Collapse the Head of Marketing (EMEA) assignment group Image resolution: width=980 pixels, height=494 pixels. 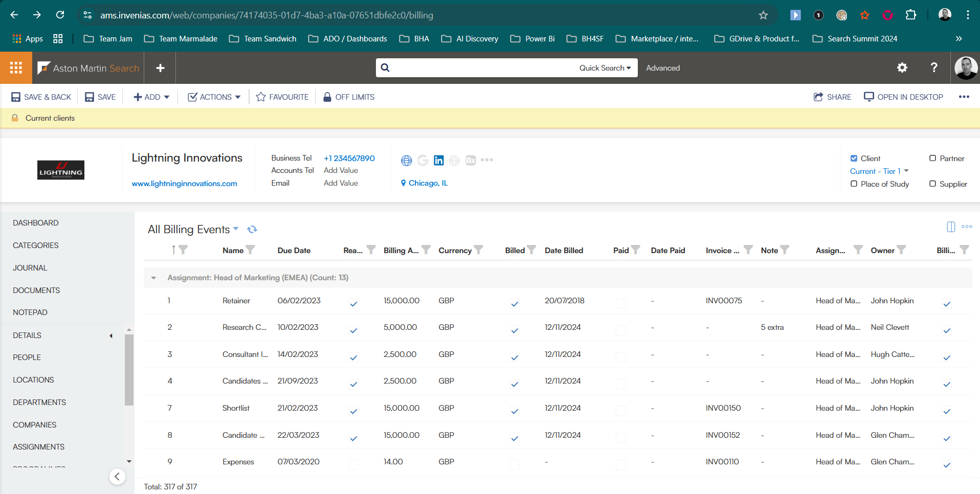pyautogui.click(x=153, y=278)
